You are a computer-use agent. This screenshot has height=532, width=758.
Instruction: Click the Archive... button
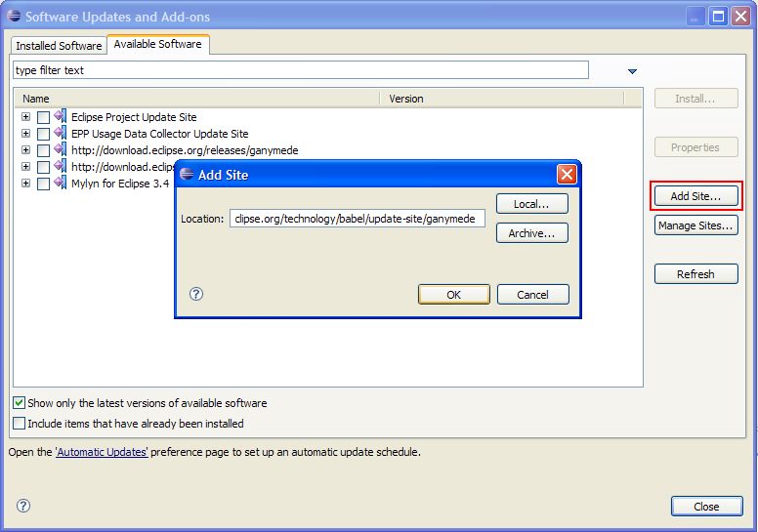[531, 233]
